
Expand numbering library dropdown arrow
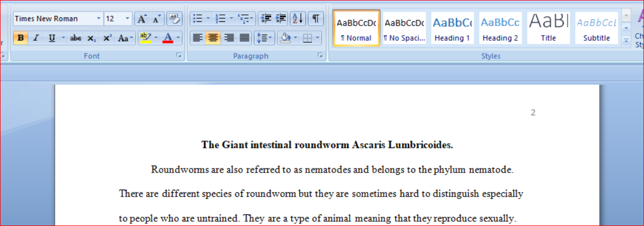pos(231,19)
